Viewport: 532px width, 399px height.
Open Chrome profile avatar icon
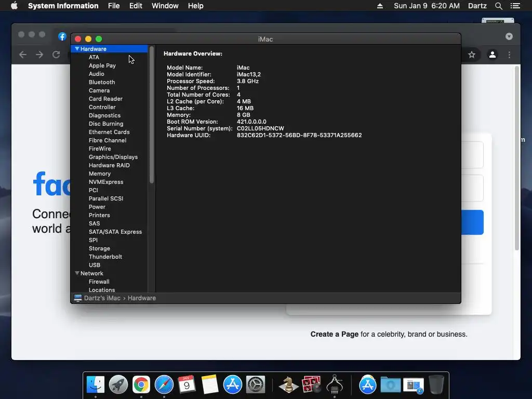click(x=493, y=55)
